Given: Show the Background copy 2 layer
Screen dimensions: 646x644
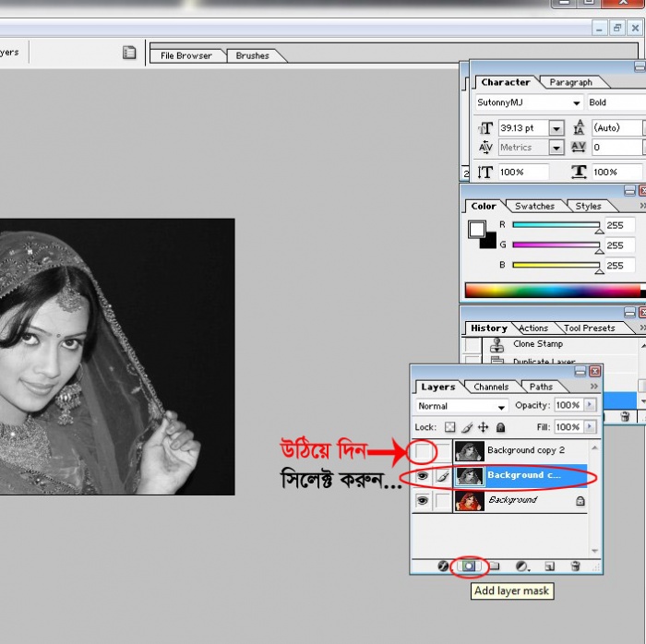Looking at the screenshot, I should coord(423,452).
